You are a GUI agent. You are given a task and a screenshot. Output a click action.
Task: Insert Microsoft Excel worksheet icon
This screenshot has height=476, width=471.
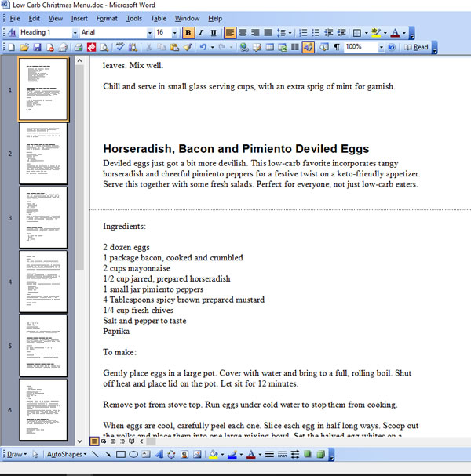point(283,47)
